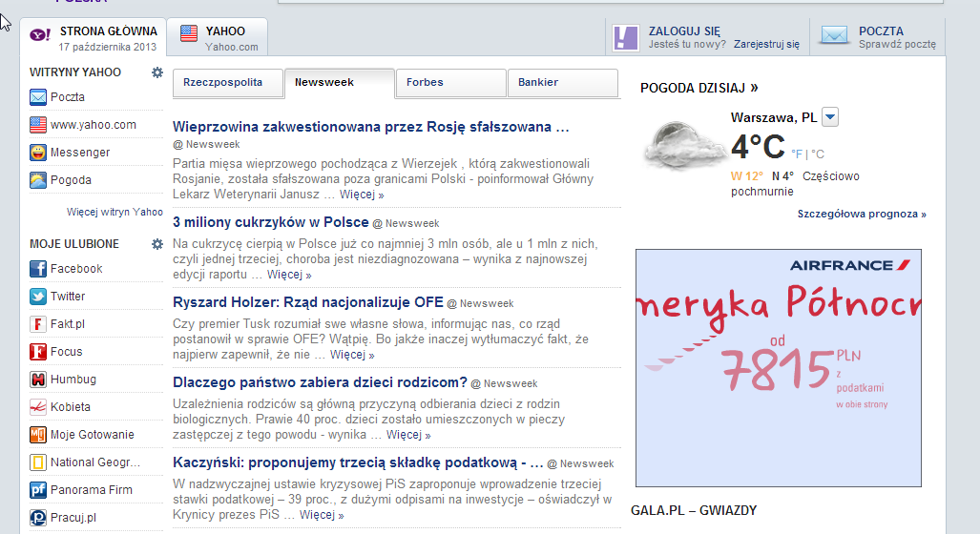This screenshot has width=980, height=534.
Task: Click the National Geogr... text link
Action: point(95,462)
